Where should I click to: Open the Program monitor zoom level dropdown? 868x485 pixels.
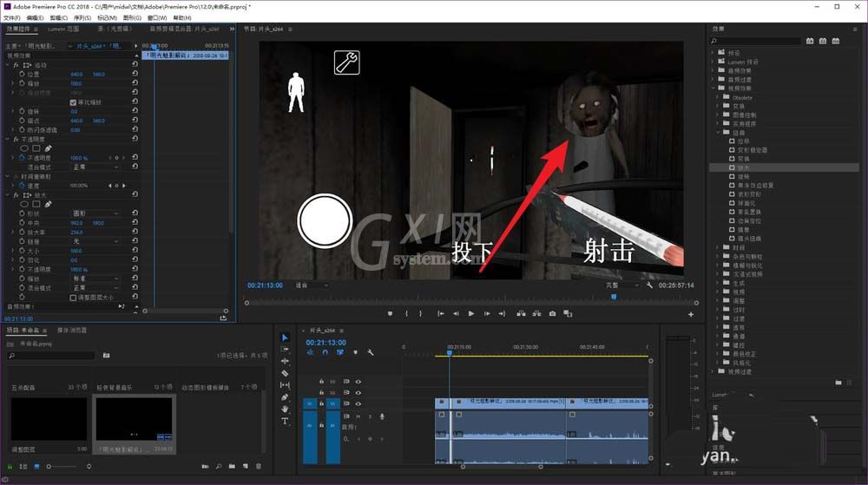(312, 285)
